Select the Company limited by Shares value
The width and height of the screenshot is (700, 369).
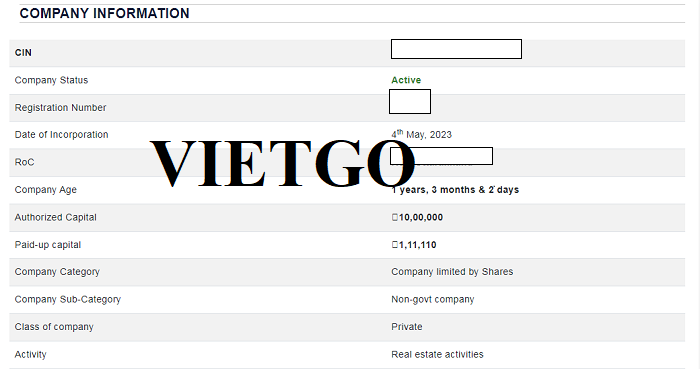tap(452, 272)
